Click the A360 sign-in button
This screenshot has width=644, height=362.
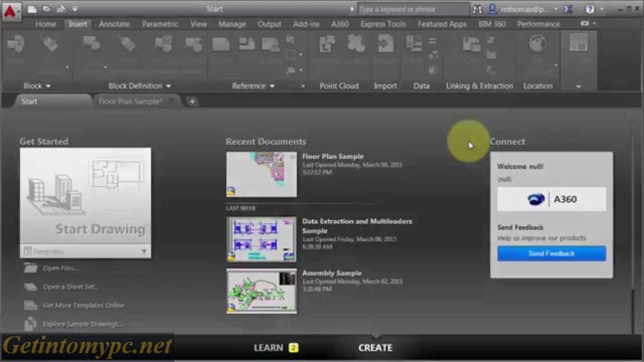click(x=551, y=199)
